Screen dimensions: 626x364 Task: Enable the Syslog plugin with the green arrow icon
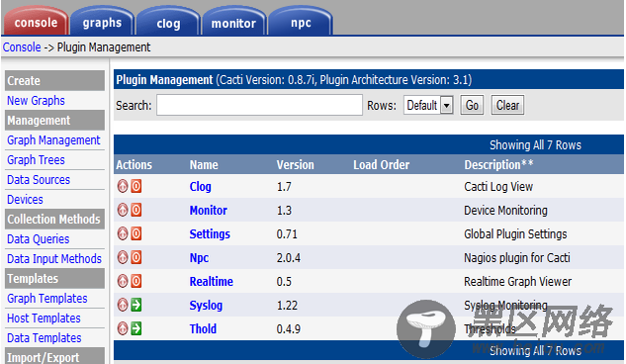pos(136,305)
